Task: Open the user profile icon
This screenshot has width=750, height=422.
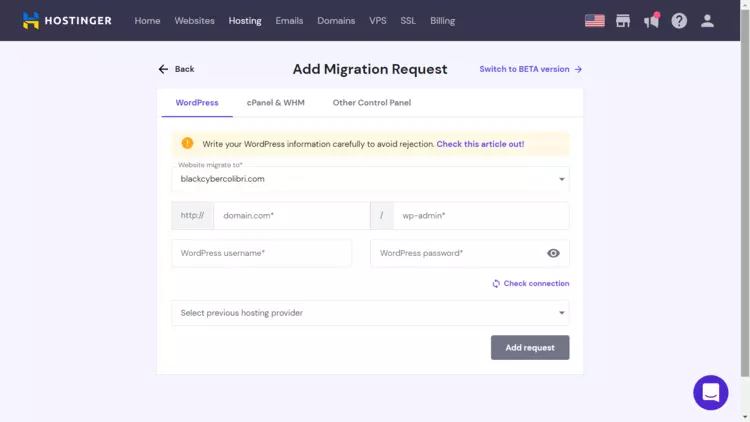Action: point(707,21)
